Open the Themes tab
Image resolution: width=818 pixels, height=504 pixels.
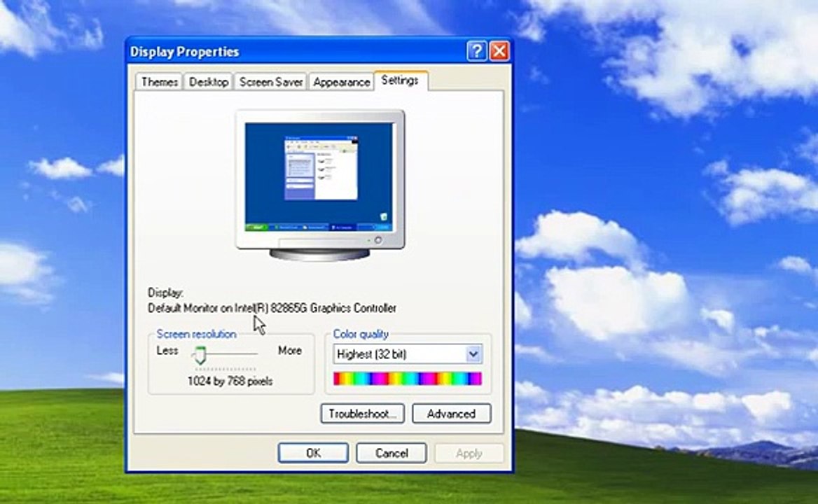(159, 82)
